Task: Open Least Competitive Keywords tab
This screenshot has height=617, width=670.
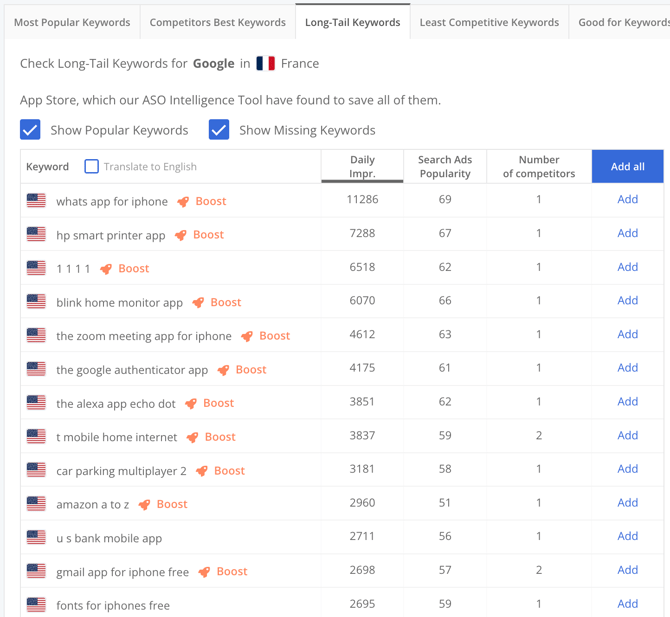Action: click(489, 22)
